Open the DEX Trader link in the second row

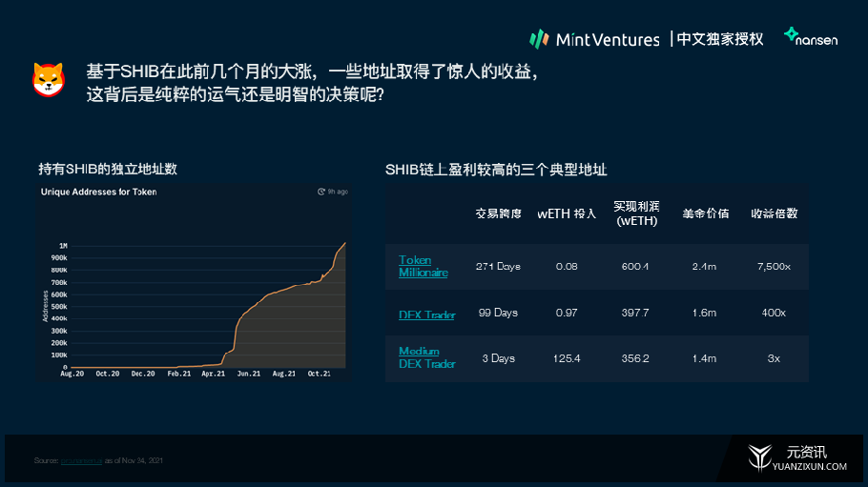426,315
